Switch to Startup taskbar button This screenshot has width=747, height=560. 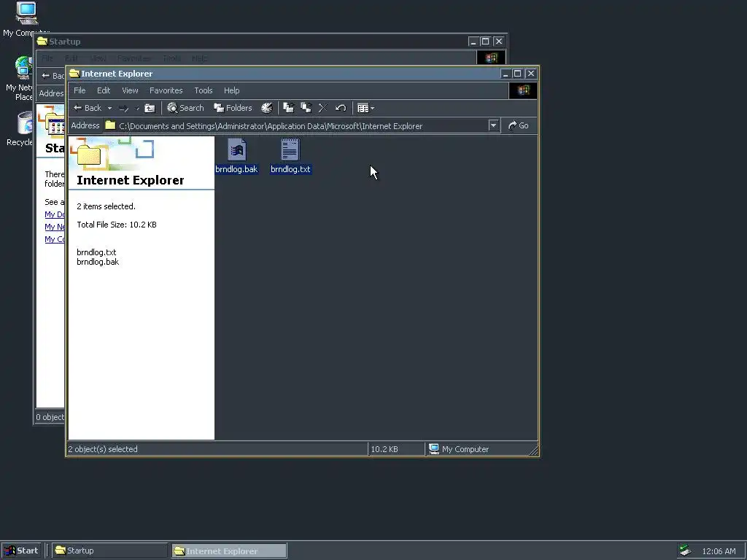(109, 551)
